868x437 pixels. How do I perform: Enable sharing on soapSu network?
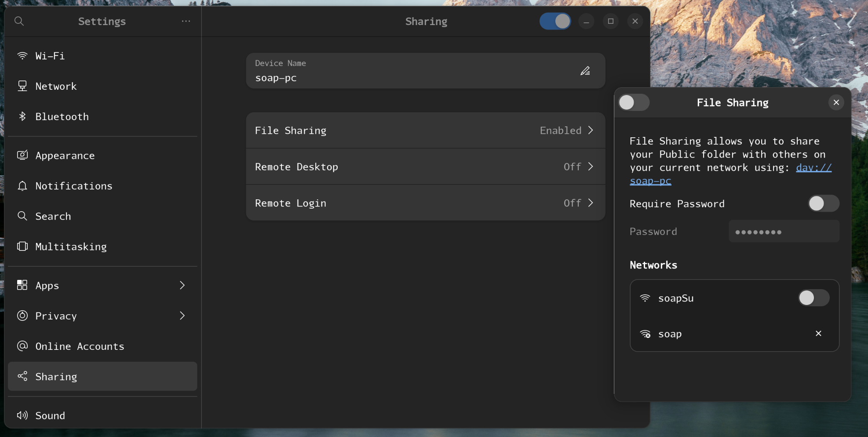coord(813,298)
